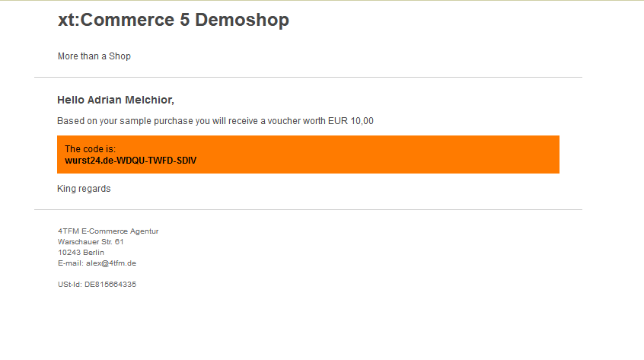
Task: Click 'The code is:' label
Action: (90, 148)
